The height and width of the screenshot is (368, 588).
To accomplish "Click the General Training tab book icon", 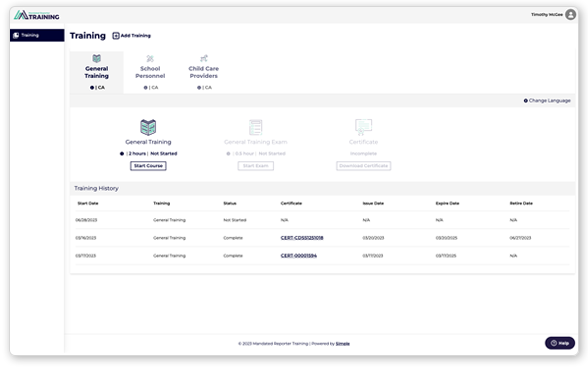I will click(x=97, y=58).
